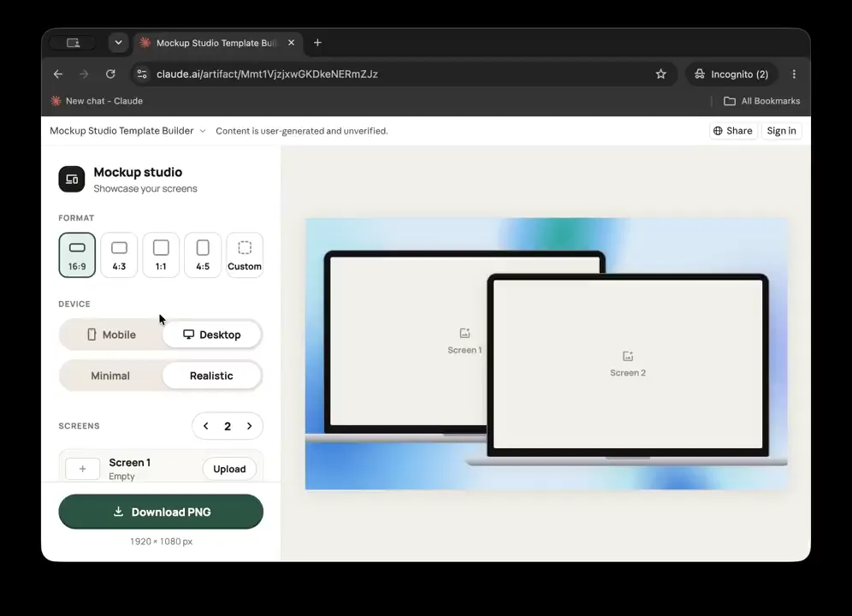The image size is (852, 616).
Task: Upload an image for Screen 1
Action: (x=229, y=469)
